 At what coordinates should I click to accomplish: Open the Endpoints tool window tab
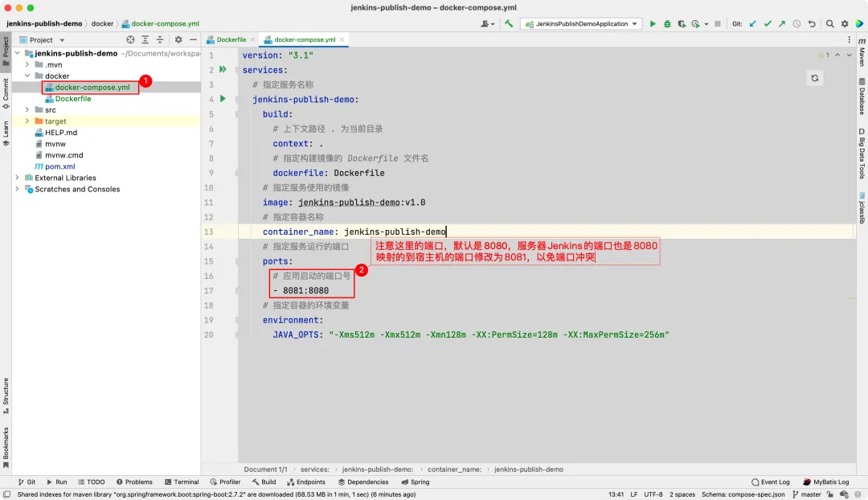click(306, 482)
